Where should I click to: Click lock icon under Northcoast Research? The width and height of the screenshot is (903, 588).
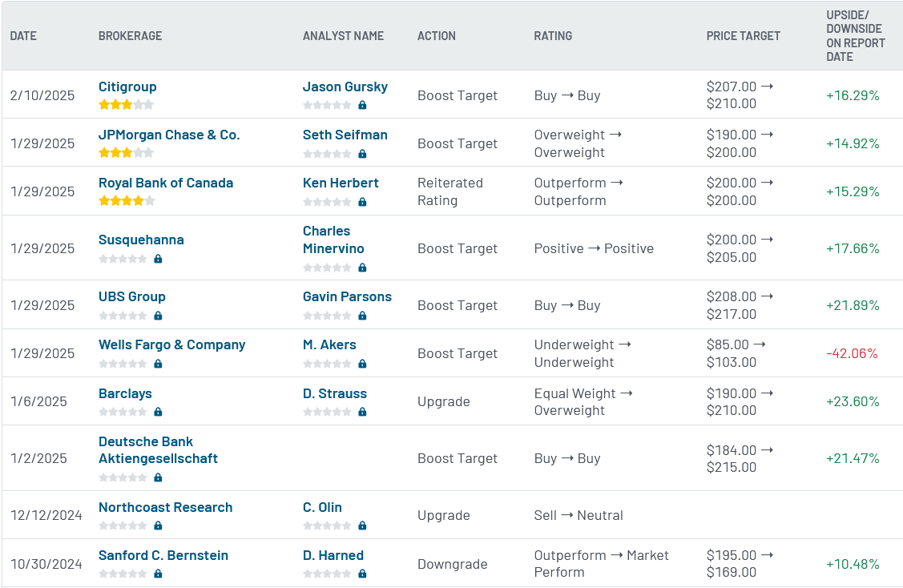point(158,526)
